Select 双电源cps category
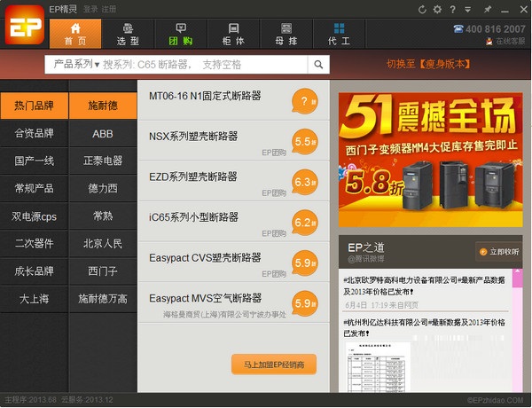Image resolution: width=532 pixels, height=408 pixels. click(34, 216)
